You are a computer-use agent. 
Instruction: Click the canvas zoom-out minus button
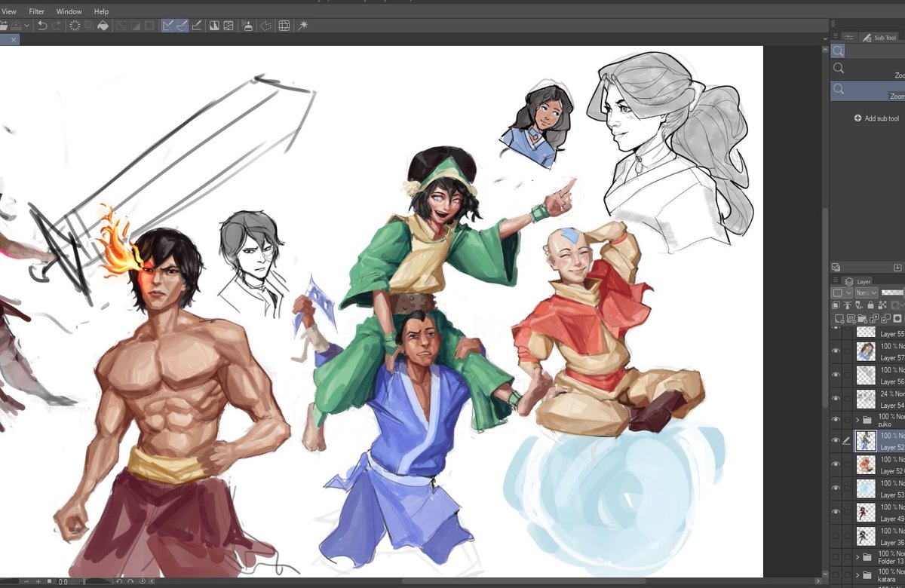pyautogui.click(x=26, y=582)
